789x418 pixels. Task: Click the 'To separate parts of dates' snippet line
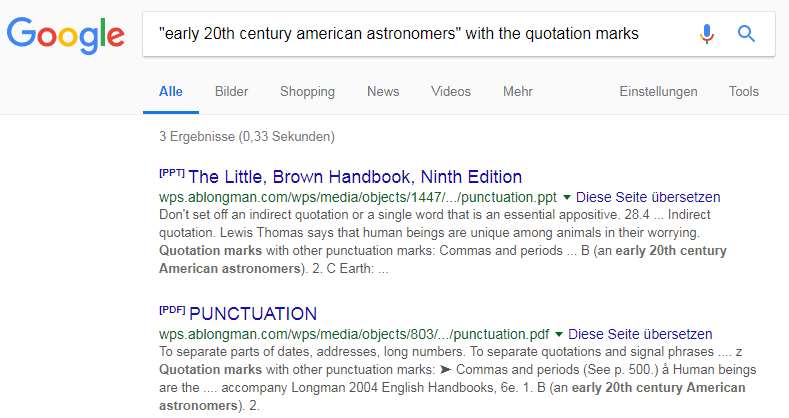pyautogui.click(x=450, y=352)
